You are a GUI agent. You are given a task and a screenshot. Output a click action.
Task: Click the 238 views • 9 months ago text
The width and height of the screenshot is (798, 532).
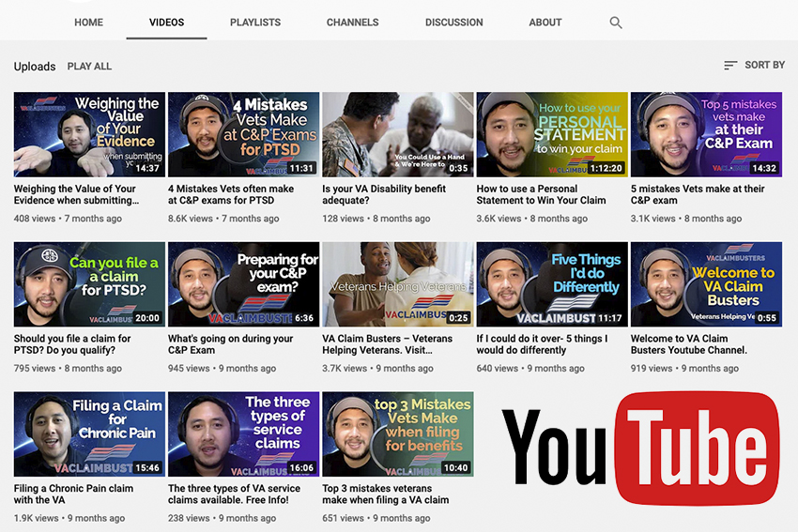point(222,518)
